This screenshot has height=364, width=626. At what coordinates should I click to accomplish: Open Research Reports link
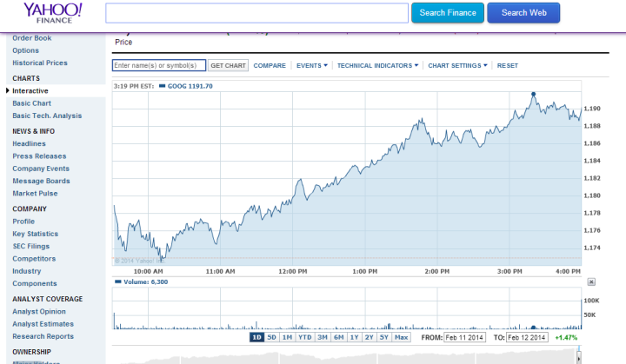pyautogui.click(x=43, y=336)
